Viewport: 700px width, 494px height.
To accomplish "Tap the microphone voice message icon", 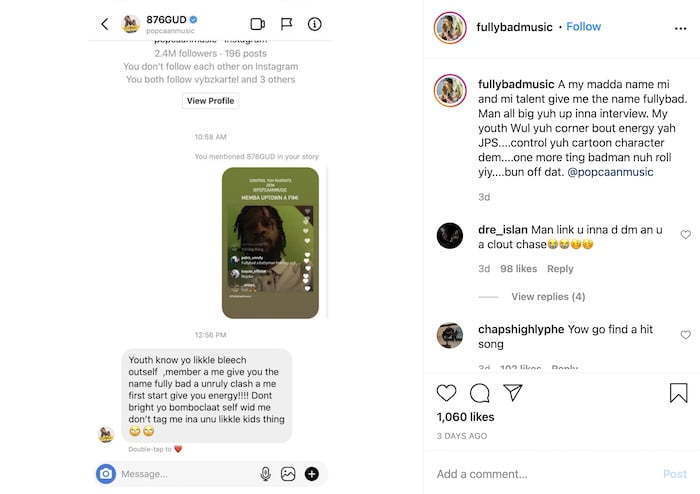I will 265,473.
